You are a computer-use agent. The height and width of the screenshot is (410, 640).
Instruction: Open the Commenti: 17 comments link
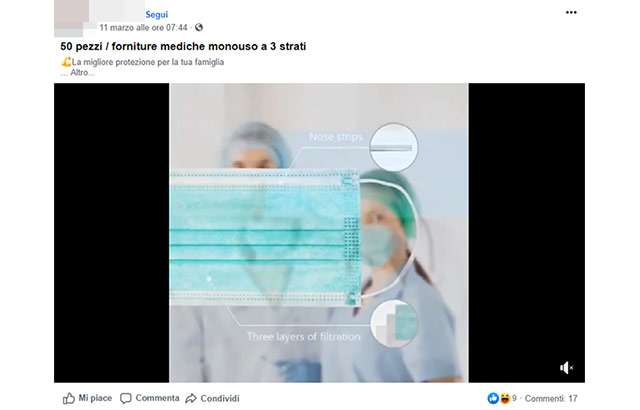coord(551,398)
